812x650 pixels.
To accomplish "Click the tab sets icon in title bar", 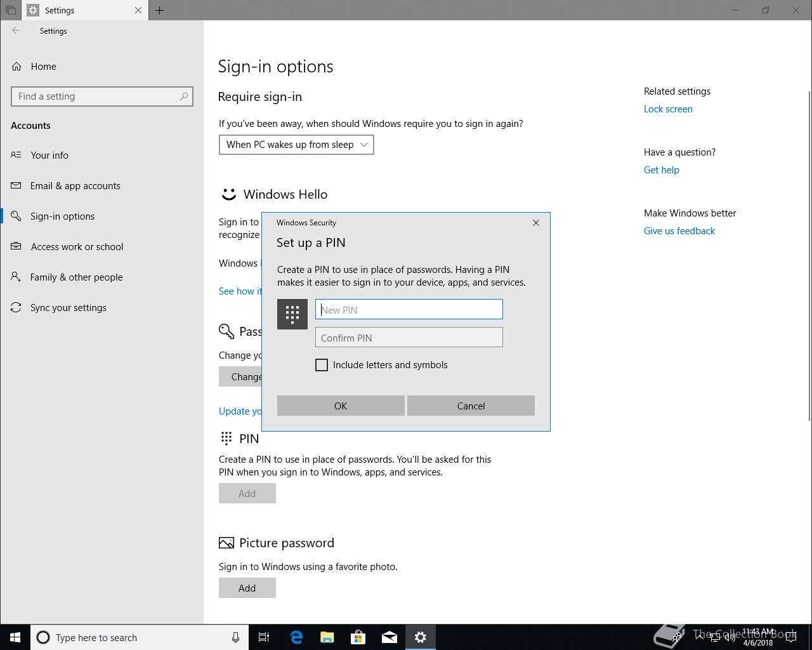I will pos(11,10).
